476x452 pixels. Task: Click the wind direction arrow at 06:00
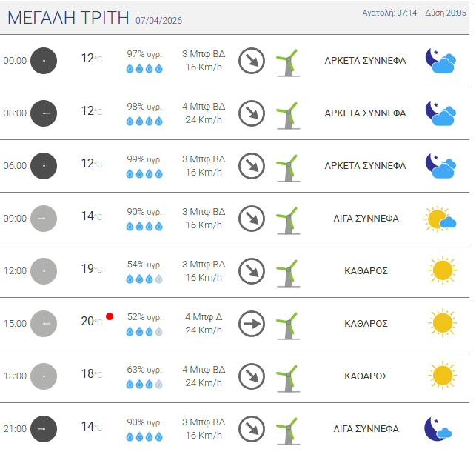coord(252,165)
